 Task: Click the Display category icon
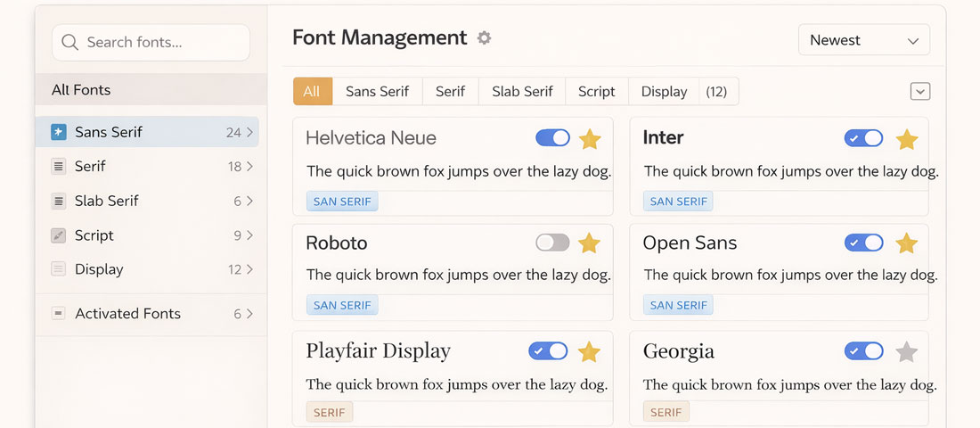coord(59,269)
